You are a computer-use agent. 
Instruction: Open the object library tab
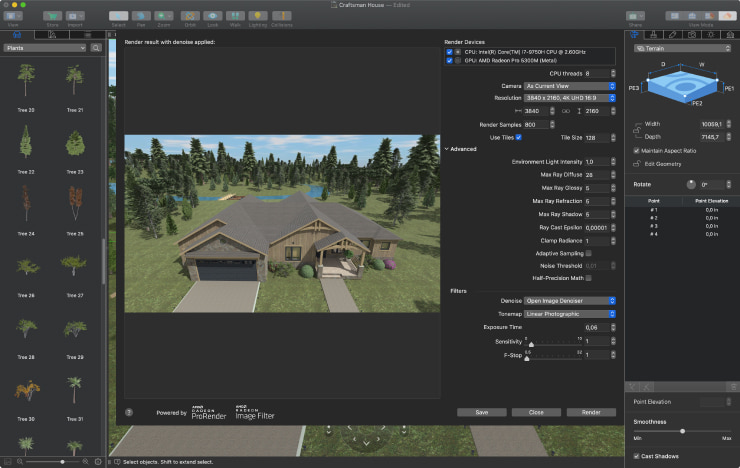click(17, 34)
